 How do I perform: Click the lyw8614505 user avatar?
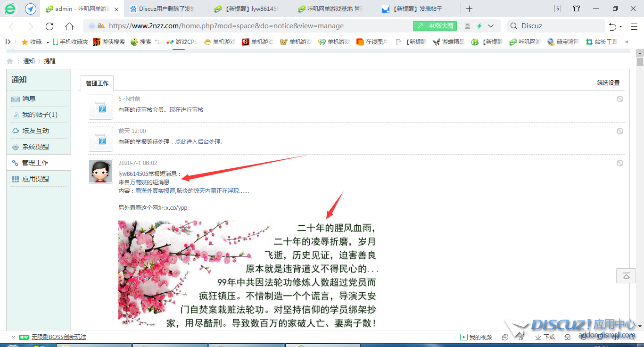point(100,171)
